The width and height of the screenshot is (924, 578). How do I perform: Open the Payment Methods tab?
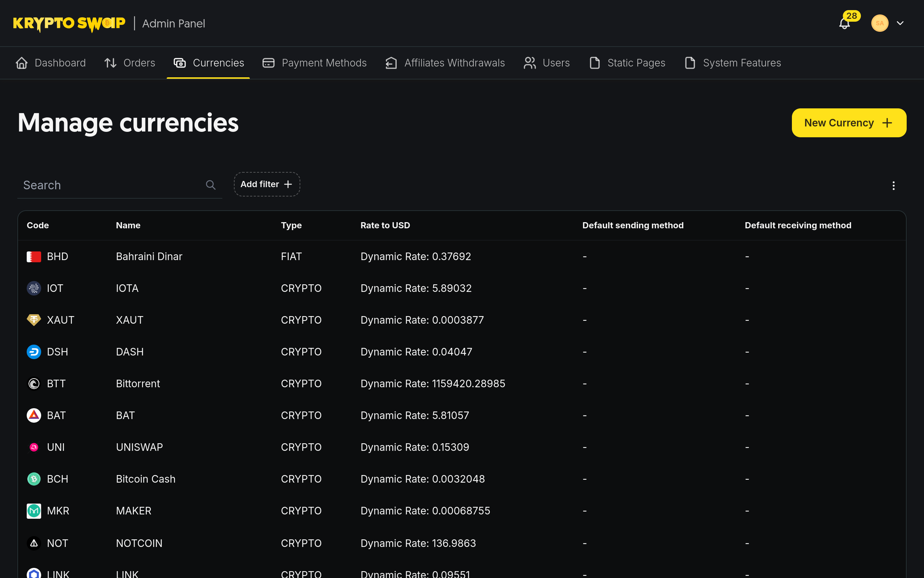pyautogui.click(x=314, y=63)
